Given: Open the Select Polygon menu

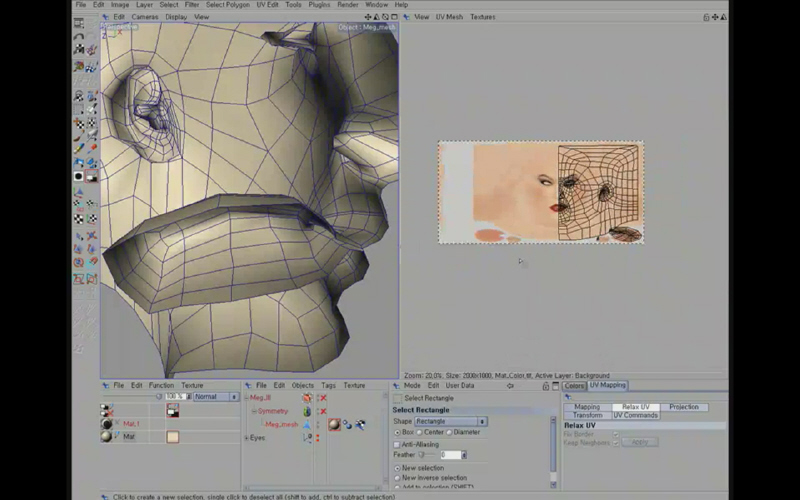Looking at the screenshot, I should pyautogui.click(x=228, y=5).
